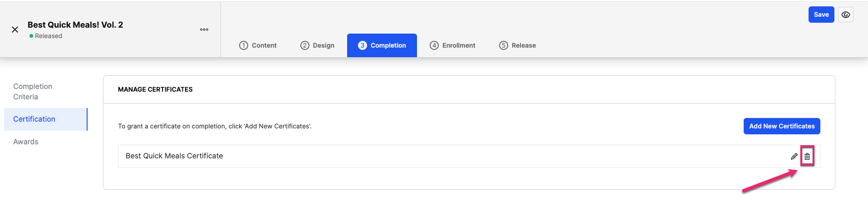
Task: Select Completion Criteria in sidebar
Action: click(x=33, y=92)
